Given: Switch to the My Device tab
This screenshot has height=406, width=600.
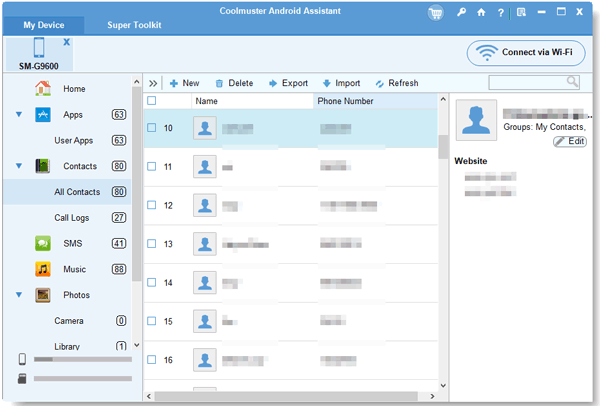Looking at the screenshot, I should pos(44,25).
